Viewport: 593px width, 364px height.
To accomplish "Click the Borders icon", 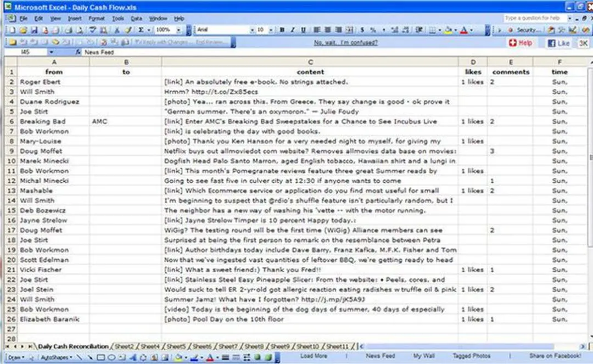I will click(432, 30).
